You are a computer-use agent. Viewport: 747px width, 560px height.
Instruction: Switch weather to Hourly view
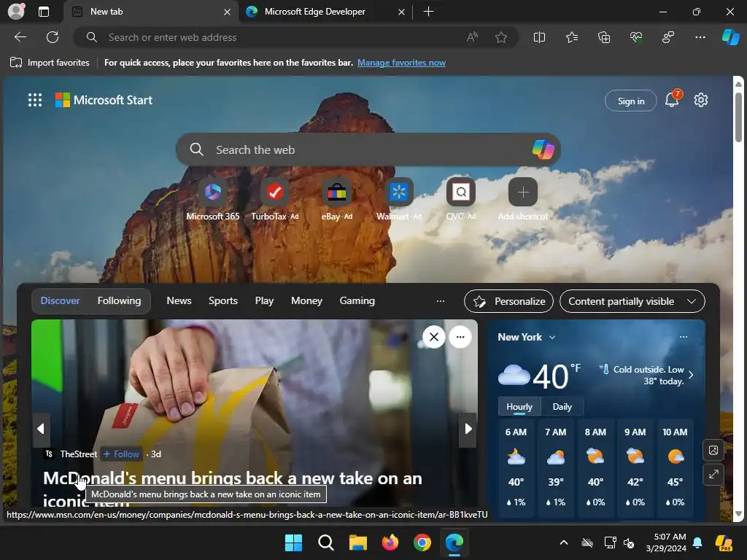click(x=519, y=407)
